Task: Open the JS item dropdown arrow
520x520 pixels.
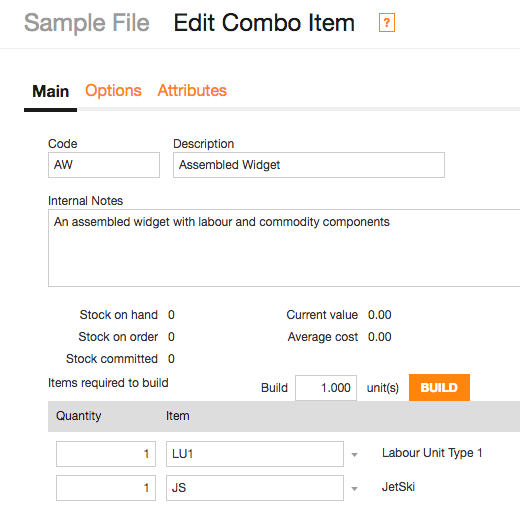Action: 354,489
